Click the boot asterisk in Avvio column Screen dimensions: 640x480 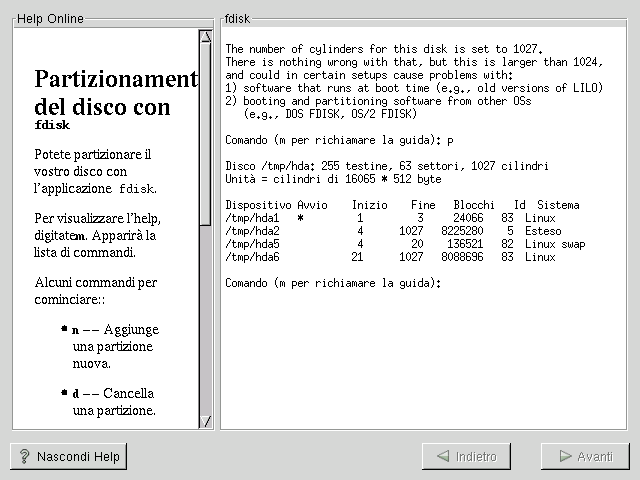300,218
